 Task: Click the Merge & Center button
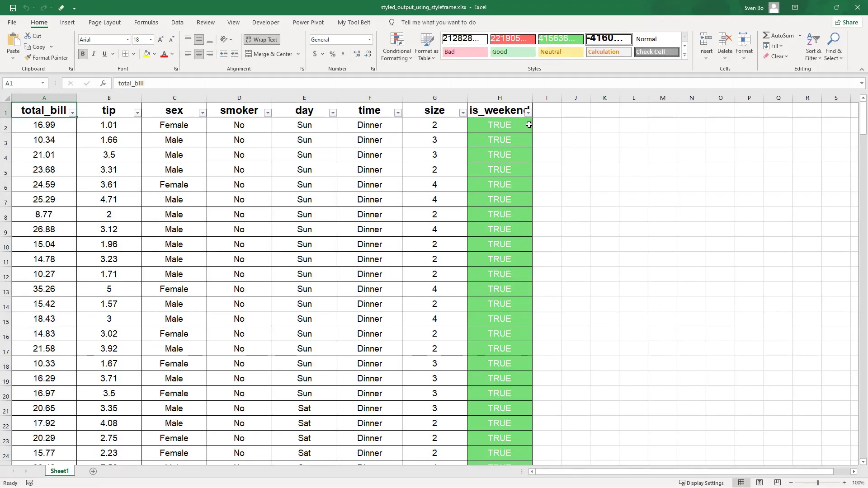tap(269, 54)
